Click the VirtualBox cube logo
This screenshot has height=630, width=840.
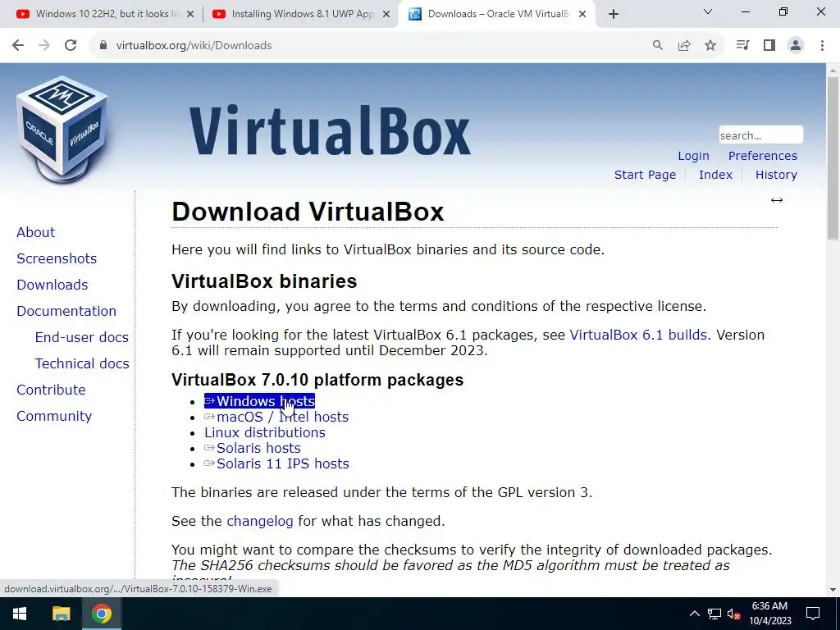point(62,129)
